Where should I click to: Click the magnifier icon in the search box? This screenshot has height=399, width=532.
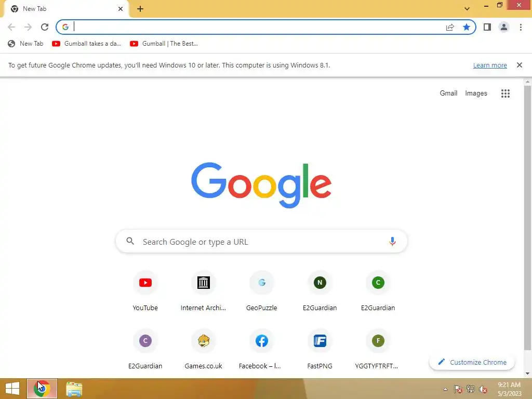130,241
